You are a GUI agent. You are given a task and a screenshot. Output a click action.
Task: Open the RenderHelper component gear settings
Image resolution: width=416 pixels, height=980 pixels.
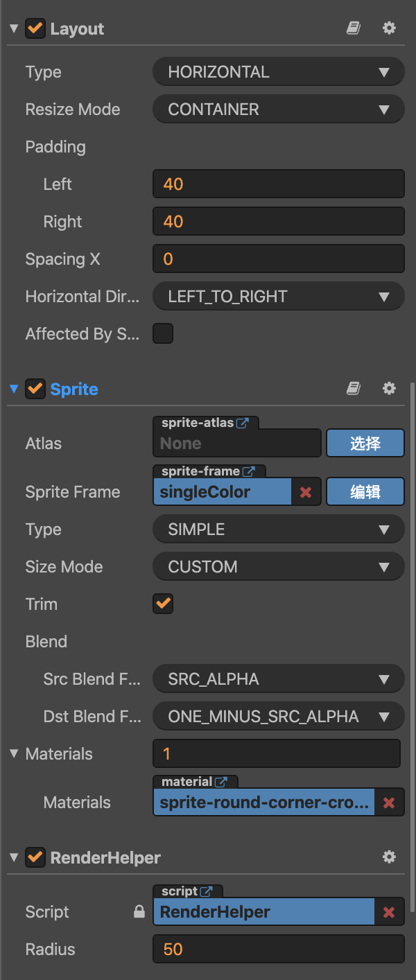(389, 857)
